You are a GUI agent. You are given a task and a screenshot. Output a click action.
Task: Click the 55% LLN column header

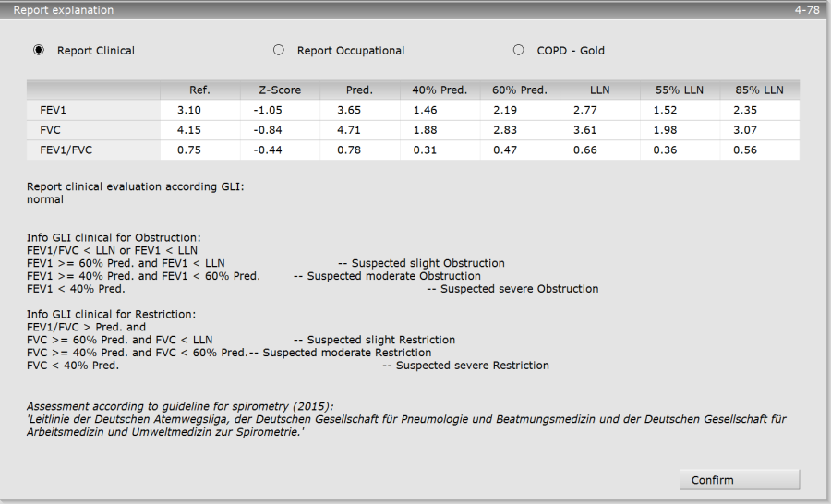[x=680, y=90]
